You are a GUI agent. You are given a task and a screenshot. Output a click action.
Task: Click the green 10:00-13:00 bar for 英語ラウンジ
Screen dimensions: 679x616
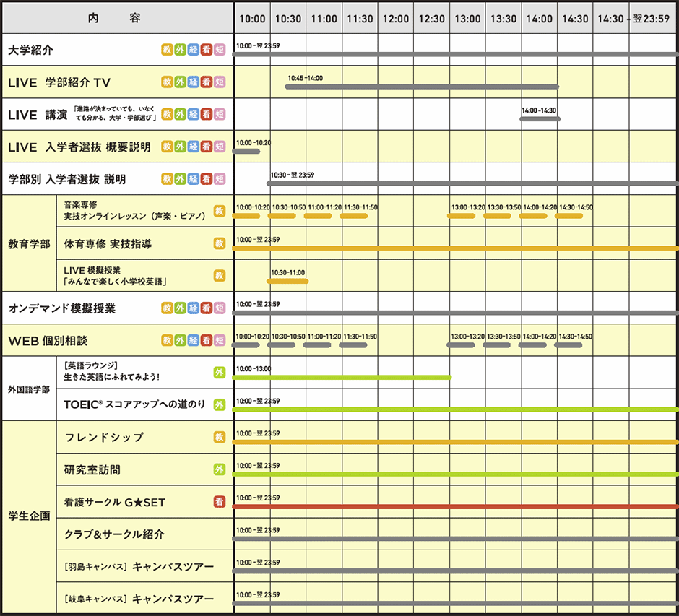[342, 378]
